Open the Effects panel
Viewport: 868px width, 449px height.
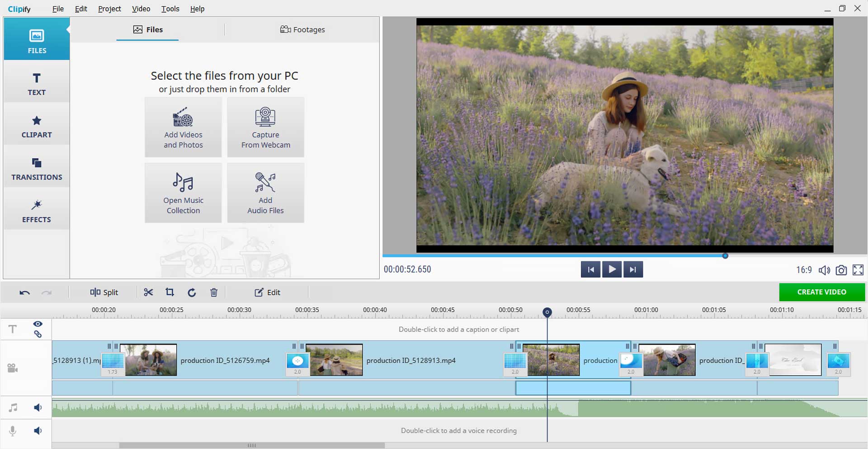(x=37, y=211)
